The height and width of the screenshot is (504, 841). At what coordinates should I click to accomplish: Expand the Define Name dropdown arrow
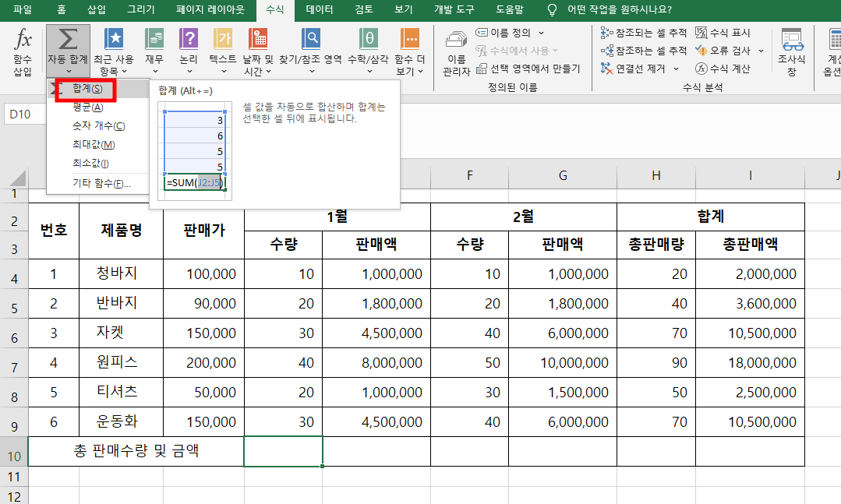tap(541, 33)
